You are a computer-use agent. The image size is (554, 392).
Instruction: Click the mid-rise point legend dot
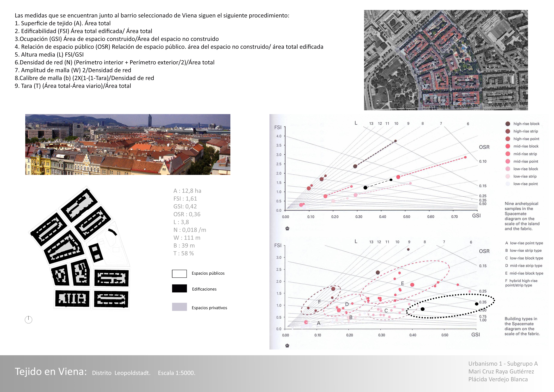tap(508, 161)
